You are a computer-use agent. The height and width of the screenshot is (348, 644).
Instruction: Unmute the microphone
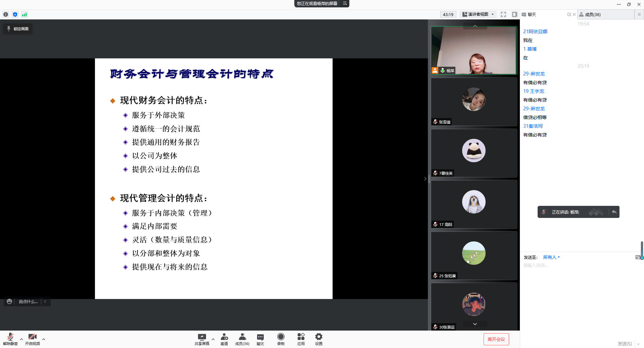(x=10, y=337)
